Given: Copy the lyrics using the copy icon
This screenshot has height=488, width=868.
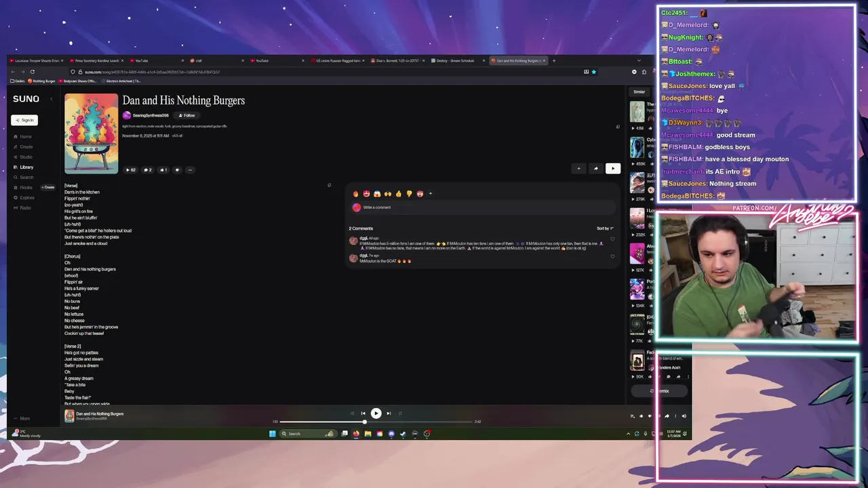Looking at the screenshot, I should point(329,185).
